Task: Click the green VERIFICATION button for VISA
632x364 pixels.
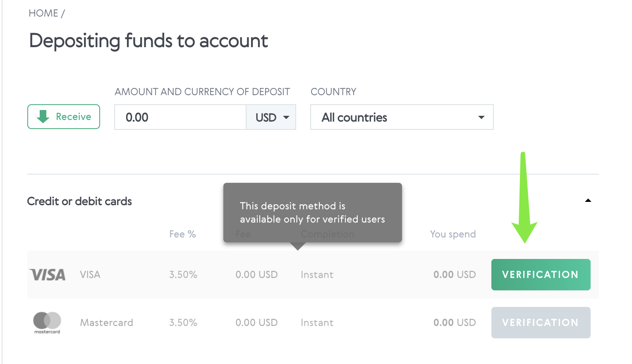Action: click(x=540, y=275)
